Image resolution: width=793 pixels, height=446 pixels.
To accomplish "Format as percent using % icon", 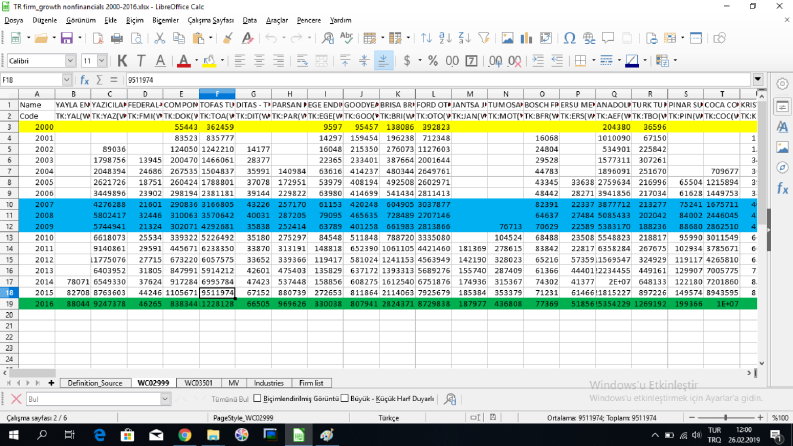I will coord(433,61).
